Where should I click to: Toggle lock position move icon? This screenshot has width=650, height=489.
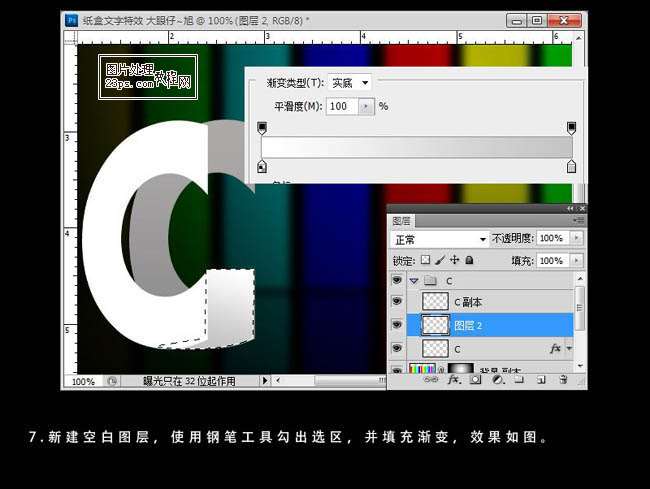(455, 260)
